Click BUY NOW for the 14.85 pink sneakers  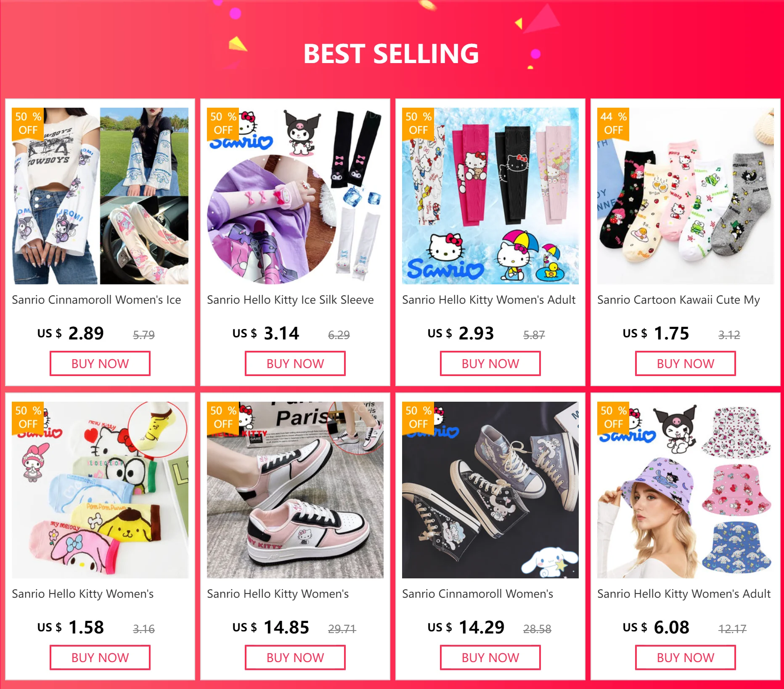coord(295,657)
